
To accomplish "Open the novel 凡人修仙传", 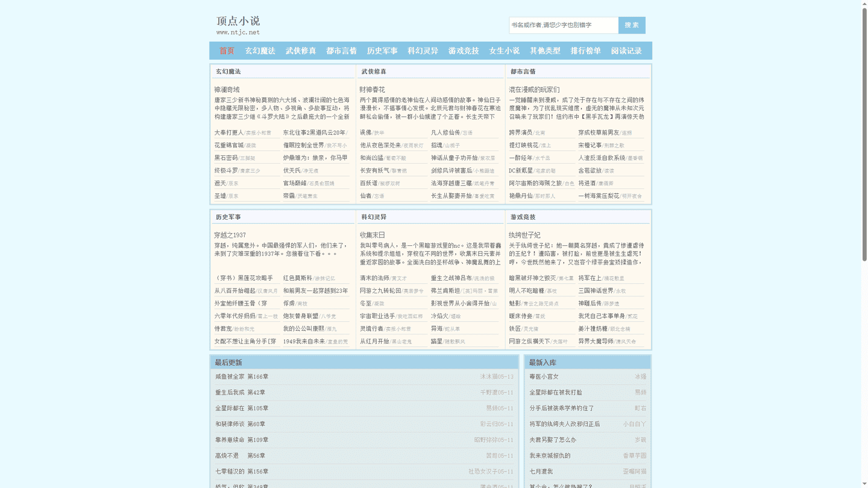I will point(445,133).
